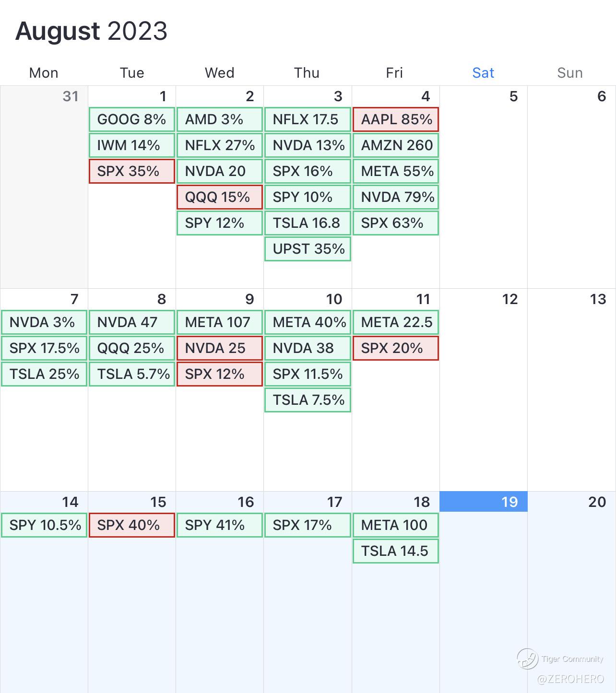
Task: Open the SPY 10.5% entry
Action: [x=44, y=525]
